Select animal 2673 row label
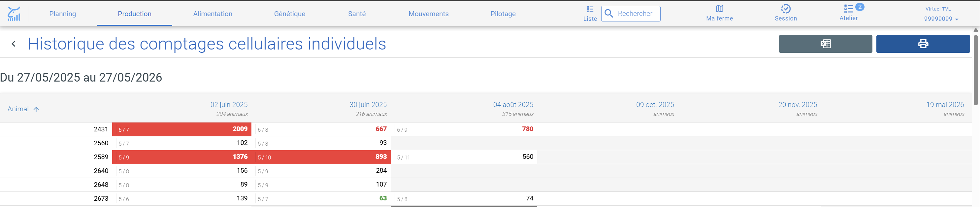 point(101,199)
